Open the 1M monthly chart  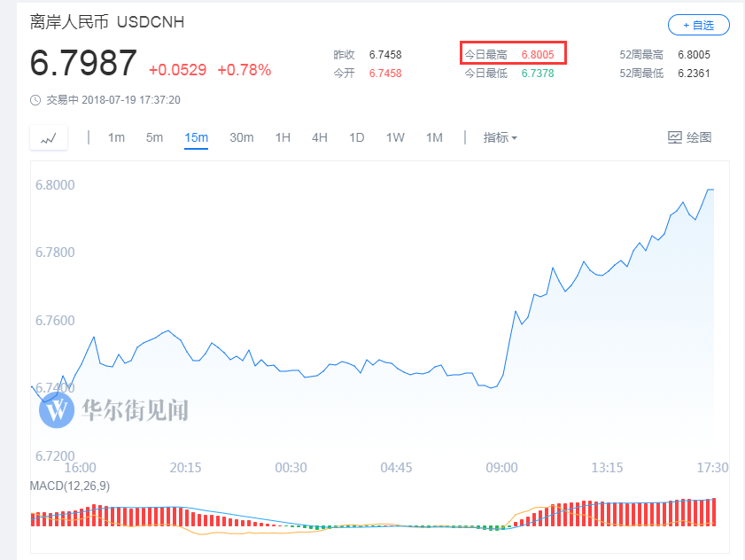tap(434, 137)
